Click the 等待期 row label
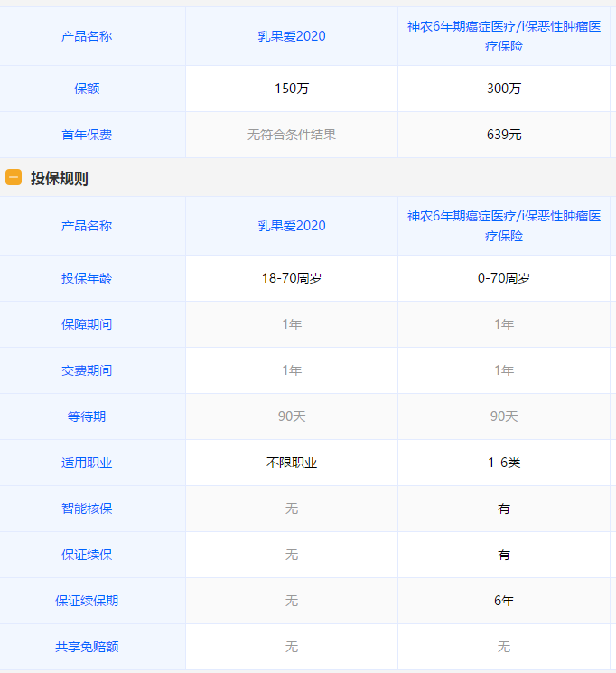The width and height of the screenshot is (616, 673). coord(87,416)
